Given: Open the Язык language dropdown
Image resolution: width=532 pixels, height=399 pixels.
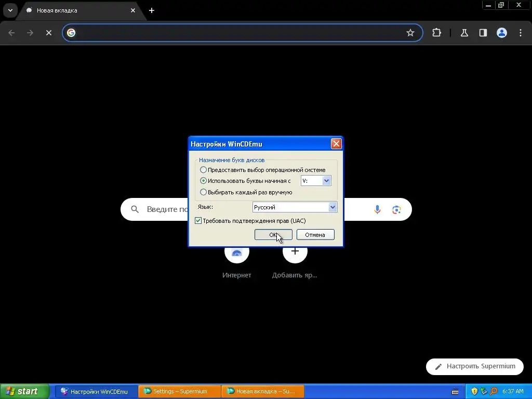Looking at the screenshot, I should [332, 207].
